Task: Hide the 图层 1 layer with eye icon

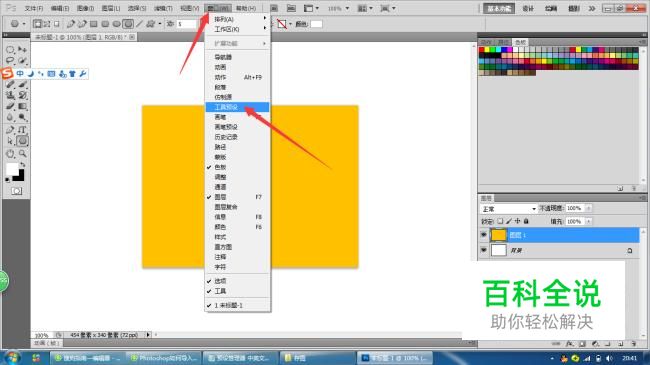Action: pos(483,235)
